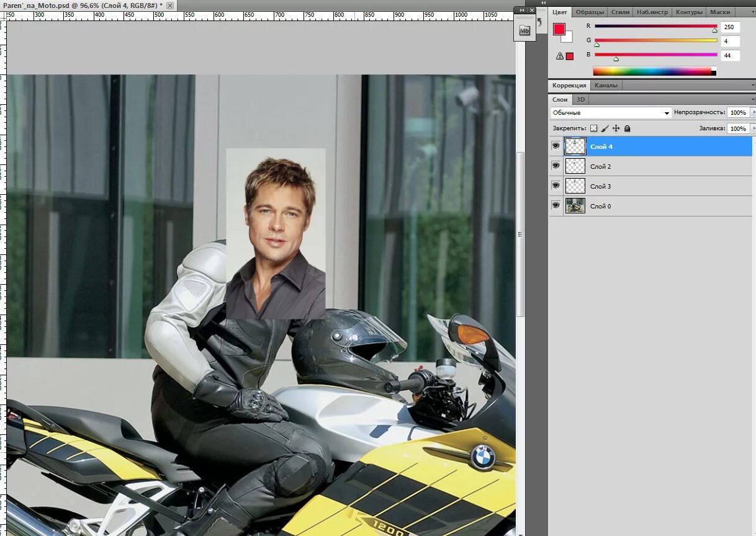Switch to the Стили tab
Screen dimensions: 756x536
620,12
